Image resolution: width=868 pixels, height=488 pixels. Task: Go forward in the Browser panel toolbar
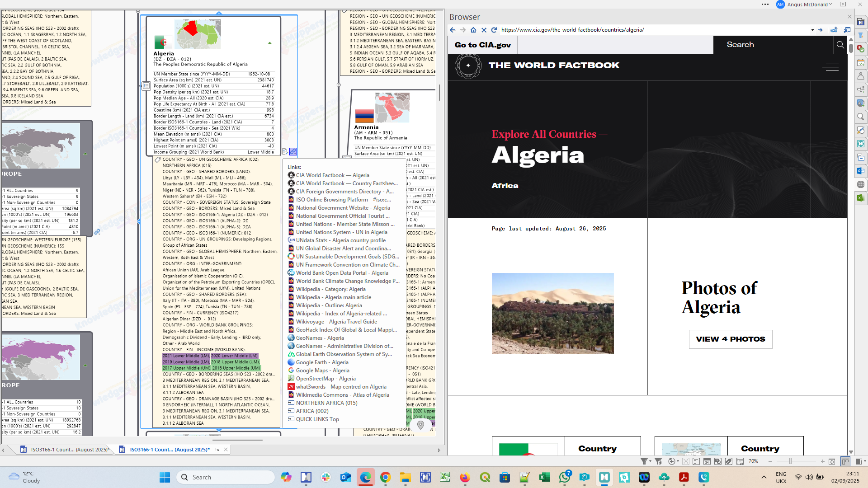click(463, 30)
